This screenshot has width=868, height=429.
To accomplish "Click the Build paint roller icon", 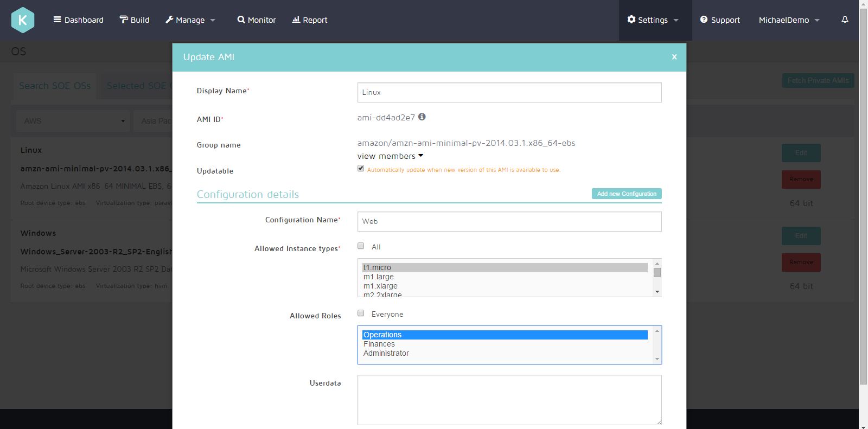I will pyautogui.click(x=124, y=20).
